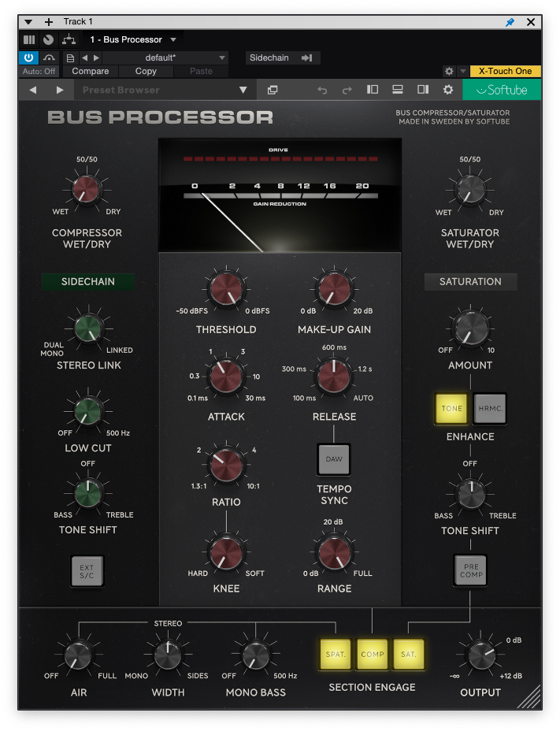Toggle the left panel layout icon
Image resolution: width=560 pixels, height=731 pixels.
(x=373, y=90)
